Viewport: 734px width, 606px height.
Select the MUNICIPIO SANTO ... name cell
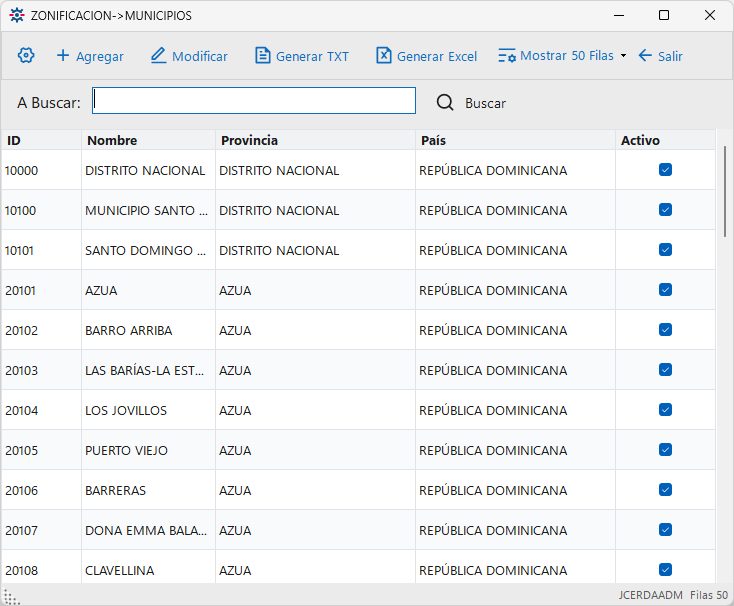pos(148,210)
